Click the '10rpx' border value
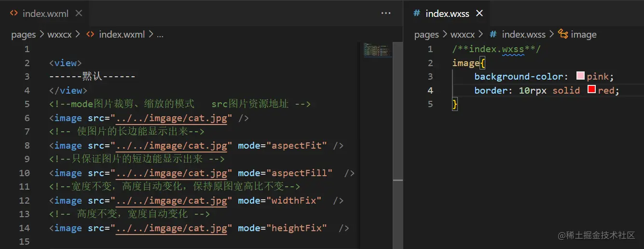The width and height of the screenshot is (644, 249). 533,90
